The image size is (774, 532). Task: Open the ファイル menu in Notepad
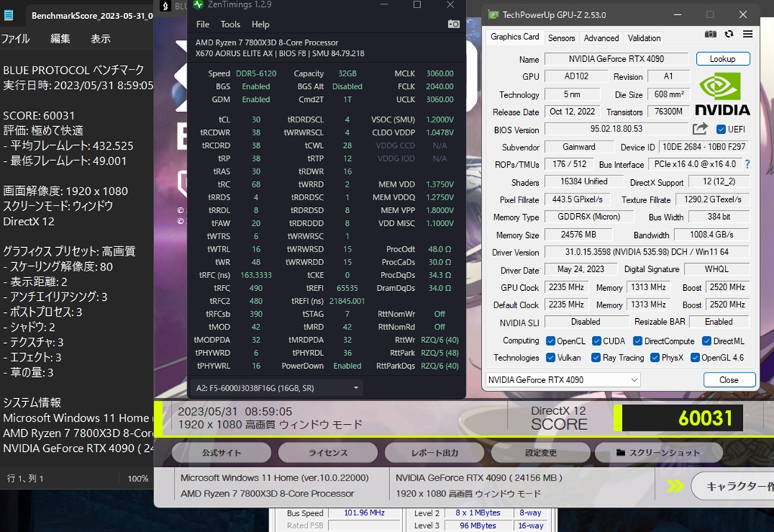[x=15, y=39]
